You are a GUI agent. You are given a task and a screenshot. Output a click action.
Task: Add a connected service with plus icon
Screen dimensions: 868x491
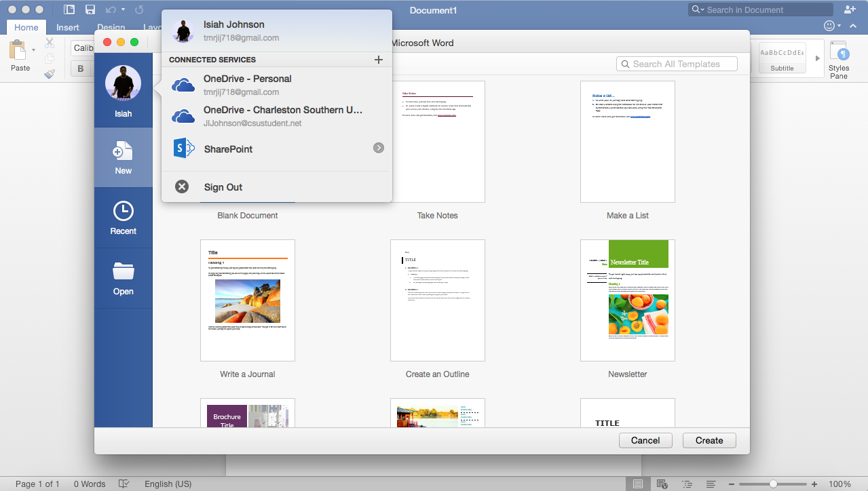click(379, 60)
